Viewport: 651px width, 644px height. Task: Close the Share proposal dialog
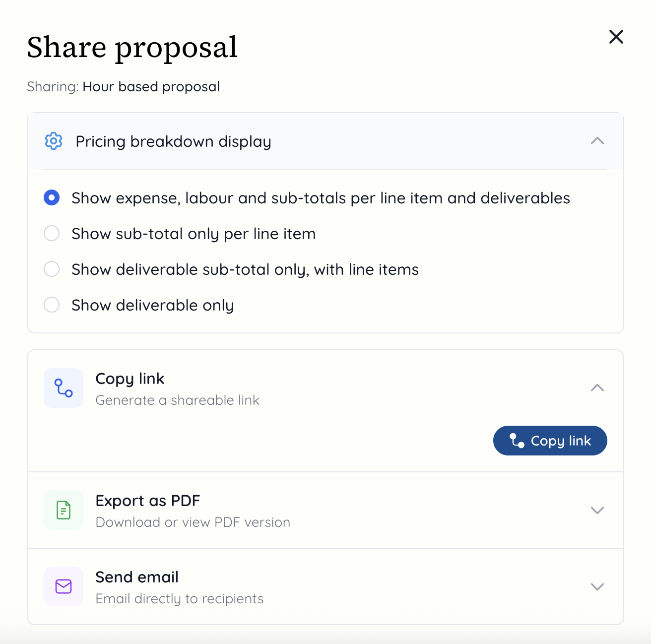[x=616, y=37]
